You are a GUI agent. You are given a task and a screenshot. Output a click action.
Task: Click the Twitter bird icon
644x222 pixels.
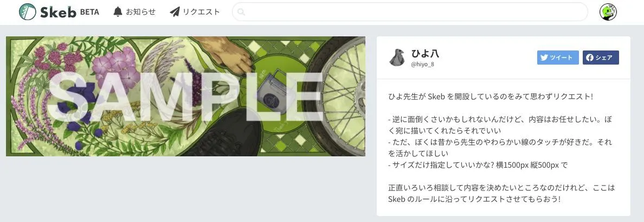click(544, 58)
